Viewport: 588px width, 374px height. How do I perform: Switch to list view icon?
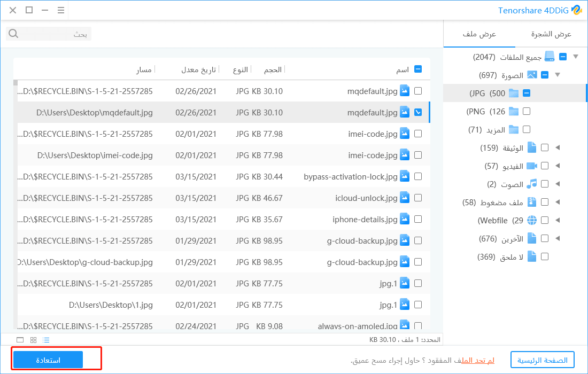[46, 340]
